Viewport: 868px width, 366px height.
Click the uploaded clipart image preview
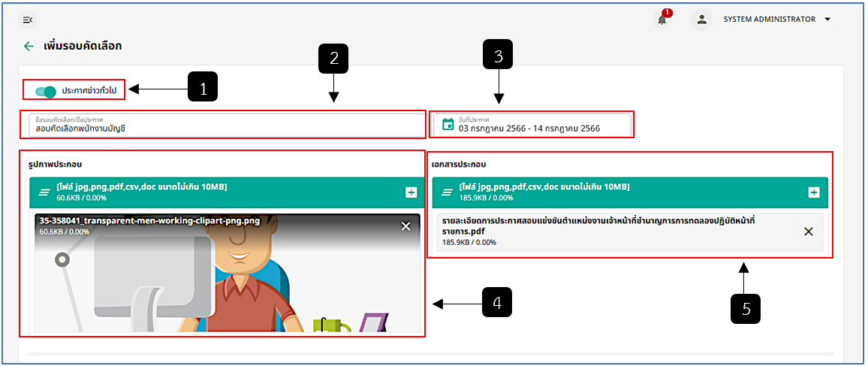[x=227, y=272]
